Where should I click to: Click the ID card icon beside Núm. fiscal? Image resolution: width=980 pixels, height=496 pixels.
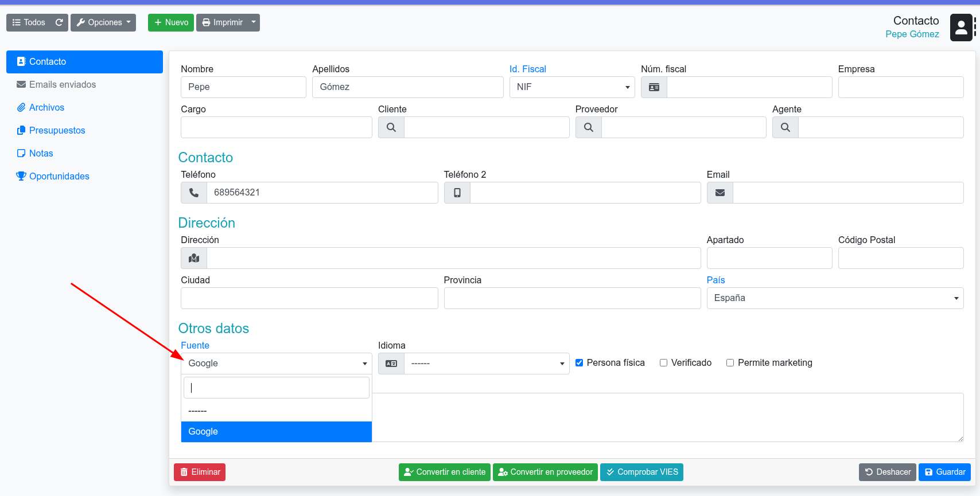(654, 87)
